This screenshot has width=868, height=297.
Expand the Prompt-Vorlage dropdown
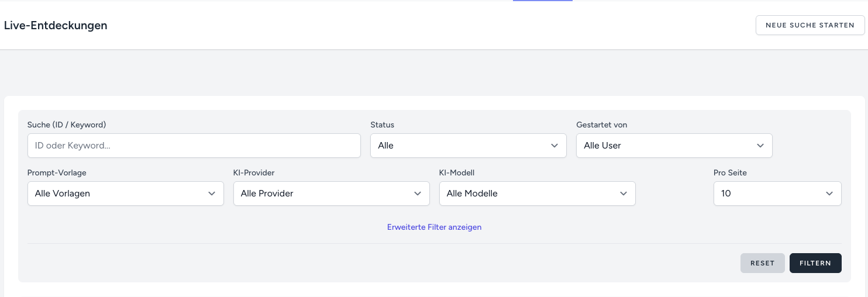[x=126, y=194]
